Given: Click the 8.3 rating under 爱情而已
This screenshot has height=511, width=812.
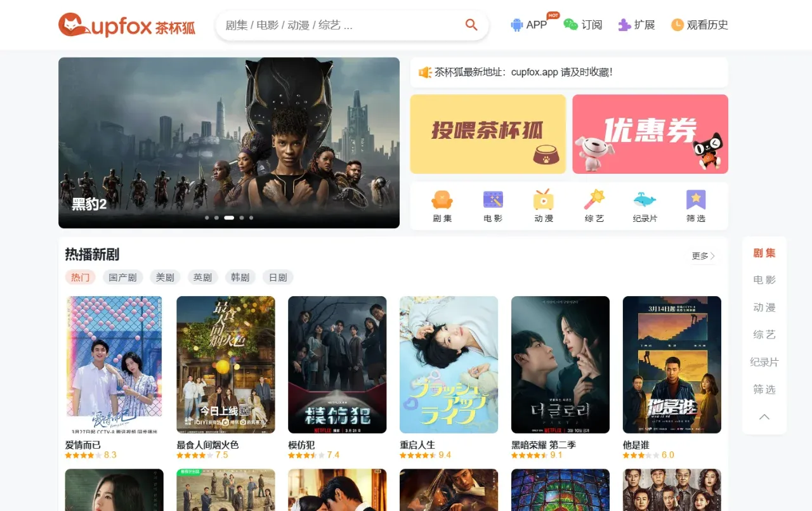Looking at the screenshot, I should (x=110, y=455).
